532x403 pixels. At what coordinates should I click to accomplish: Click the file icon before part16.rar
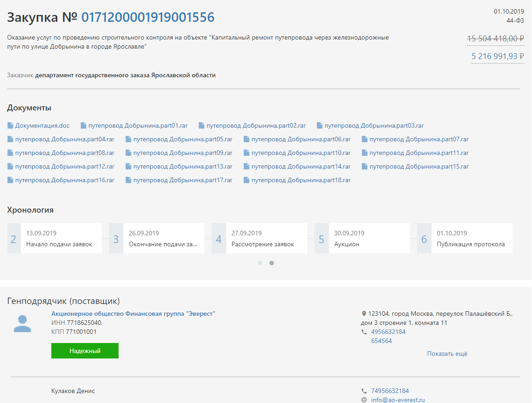(x=10, y=180)
